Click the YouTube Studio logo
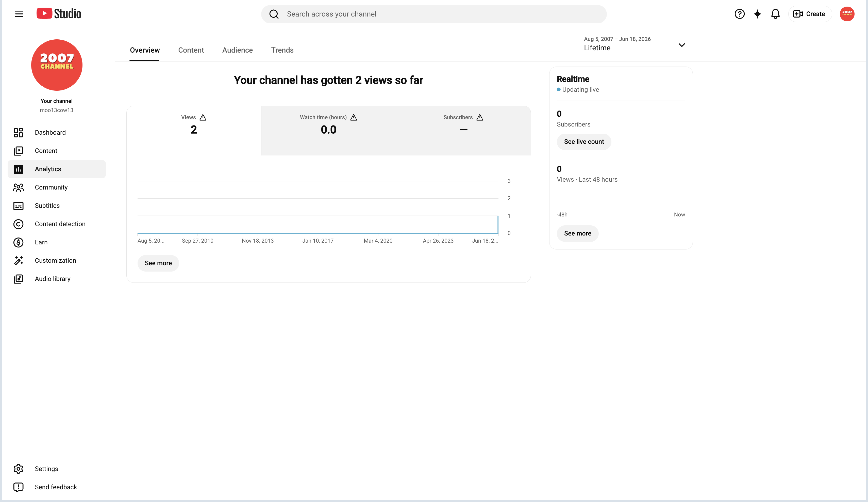868x502 pixels. (59, 14)
